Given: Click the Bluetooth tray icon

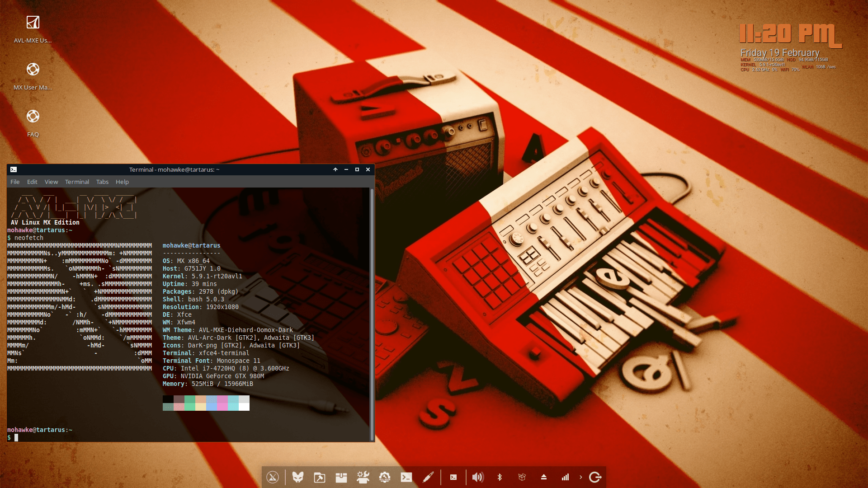Looking at the screenshot, I should point(500,477).
